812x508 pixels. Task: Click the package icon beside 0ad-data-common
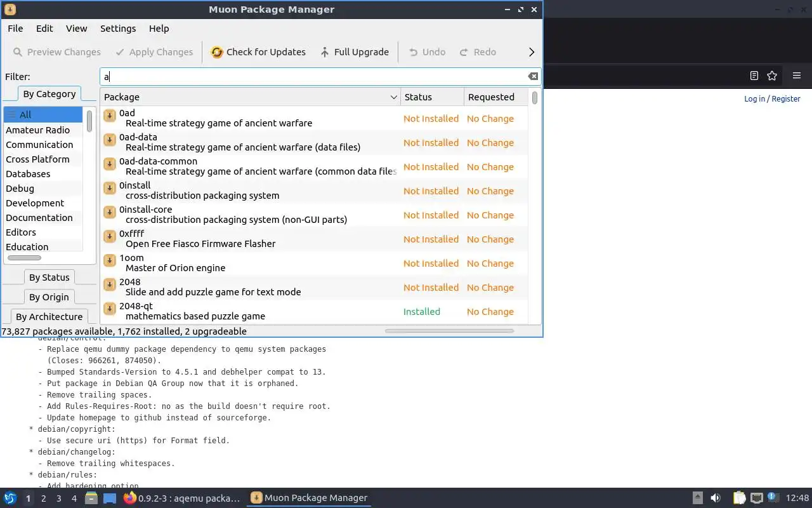click(x=109, y=163)
